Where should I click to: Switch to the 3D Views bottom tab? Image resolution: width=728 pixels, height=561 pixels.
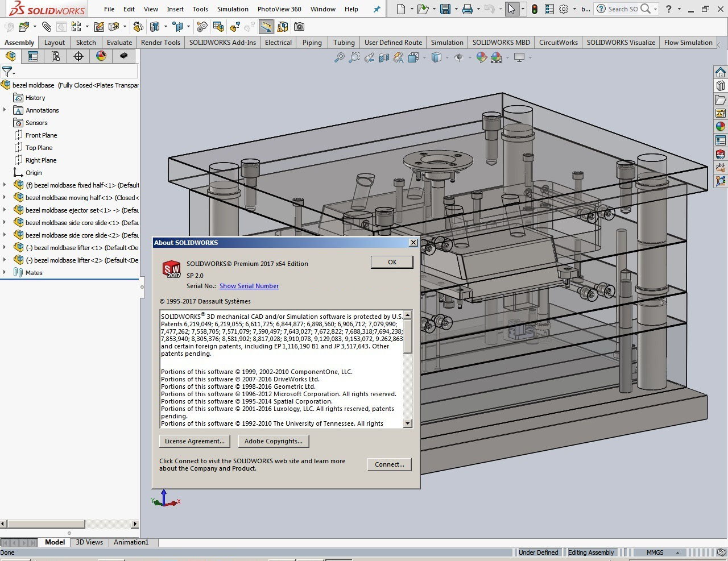[x=89, y=542]
